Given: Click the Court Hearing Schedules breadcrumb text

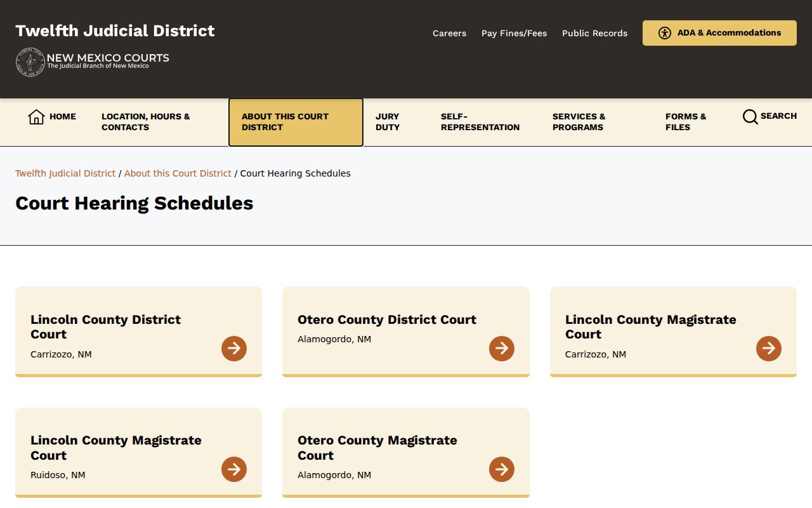Looking at the screenshot, I should (x=295, y=173).
